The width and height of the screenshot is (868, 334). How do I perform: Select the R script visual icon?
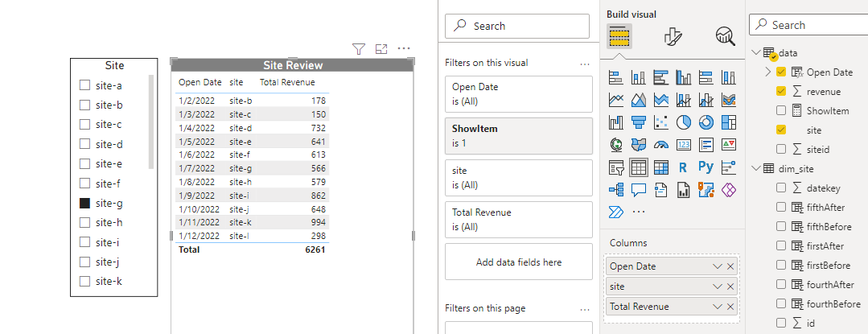point(684,167)
